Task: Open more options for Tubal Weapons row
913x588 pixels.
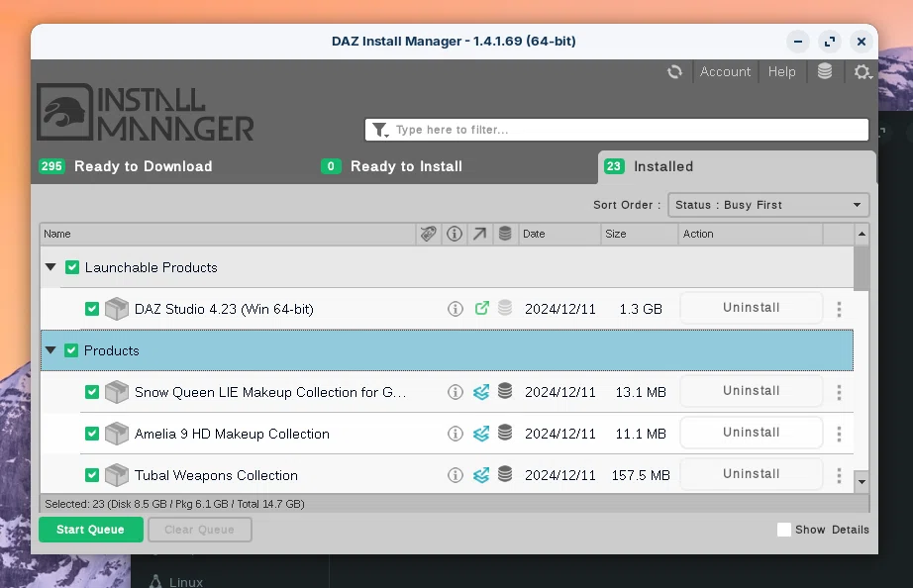Action: click(839, 475)
